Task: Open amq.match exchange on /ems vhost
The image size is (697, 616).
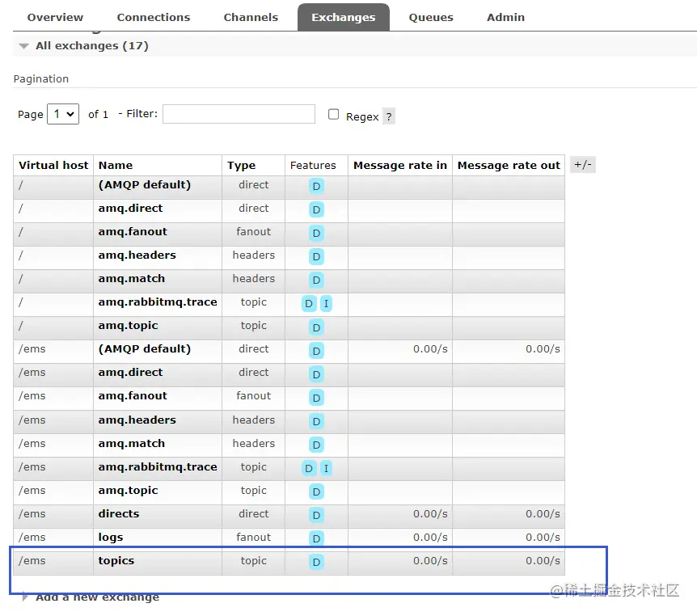Action: pos(132,444)
